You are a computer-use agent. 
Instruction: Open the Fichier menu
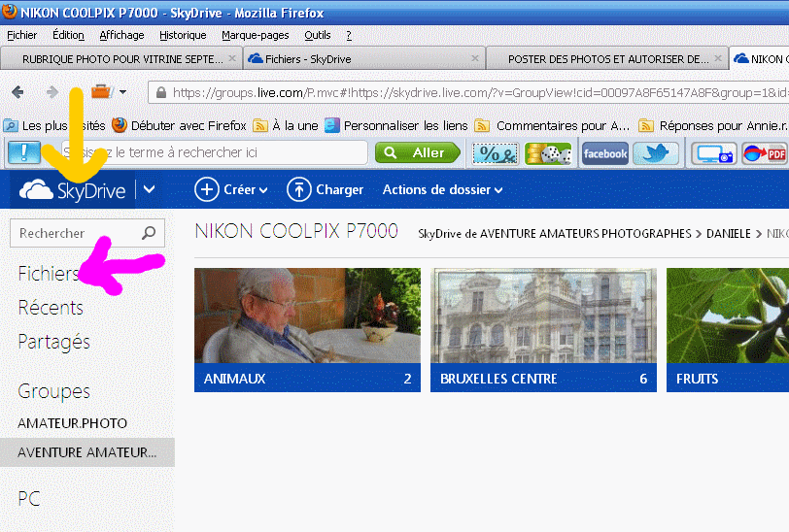pos(22,35)
